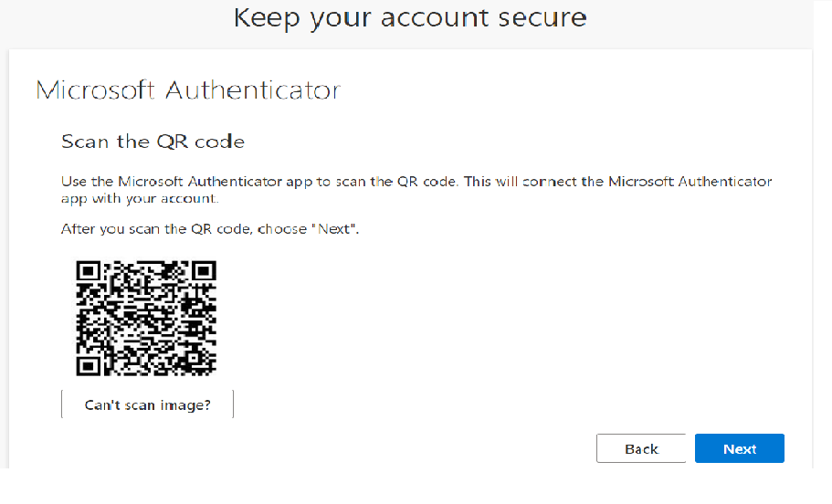The height and width of the screenshot is (504, 832).
Task: Open the "Can't scan image?" option
Action: (147, 404)
